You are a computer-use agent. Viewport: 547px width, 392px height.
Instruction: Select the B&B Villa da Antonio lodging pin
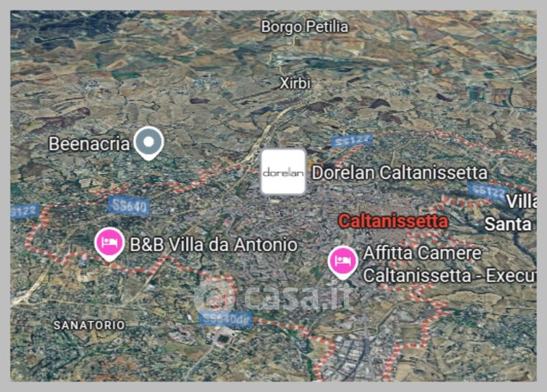[109, 244]
